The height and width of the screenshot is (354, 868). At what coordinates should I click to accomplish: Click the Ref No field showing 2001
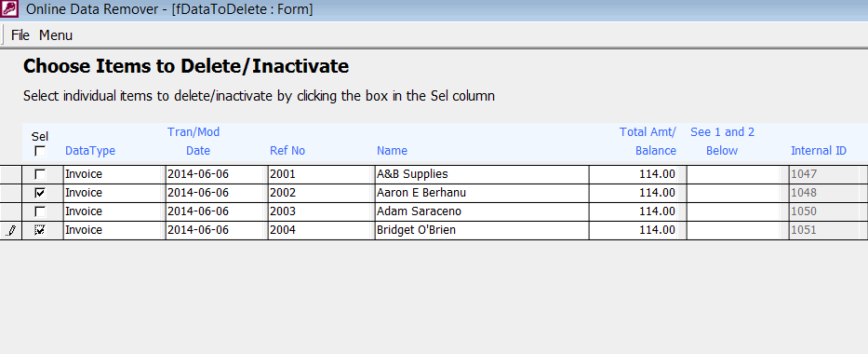click(x=321, y=174)
